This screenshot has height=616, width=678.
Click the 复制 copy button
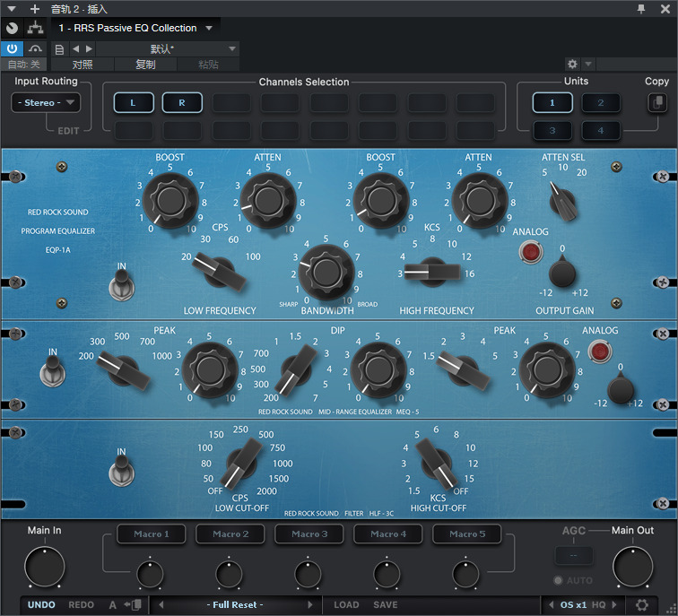145,65
